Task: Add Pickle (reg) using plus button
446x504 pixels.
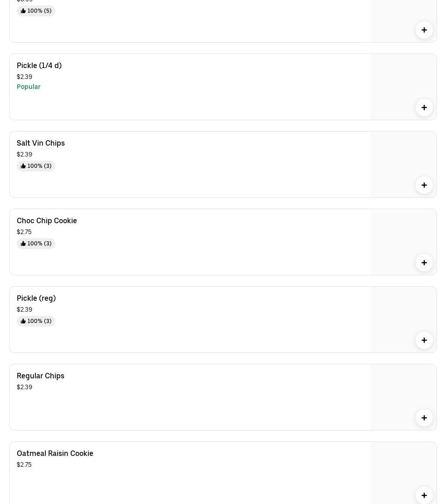Action: tap(424, 340)
